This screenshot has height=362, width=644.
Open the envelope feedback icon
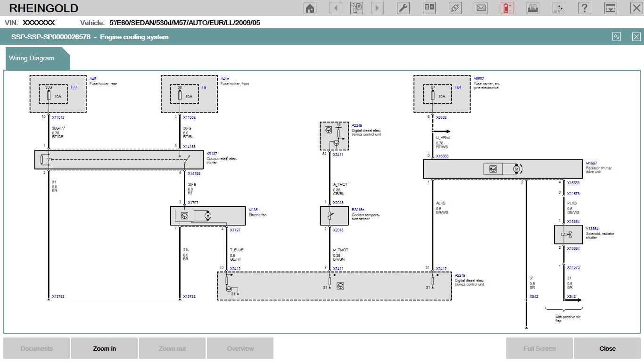(x=481, y=8)
